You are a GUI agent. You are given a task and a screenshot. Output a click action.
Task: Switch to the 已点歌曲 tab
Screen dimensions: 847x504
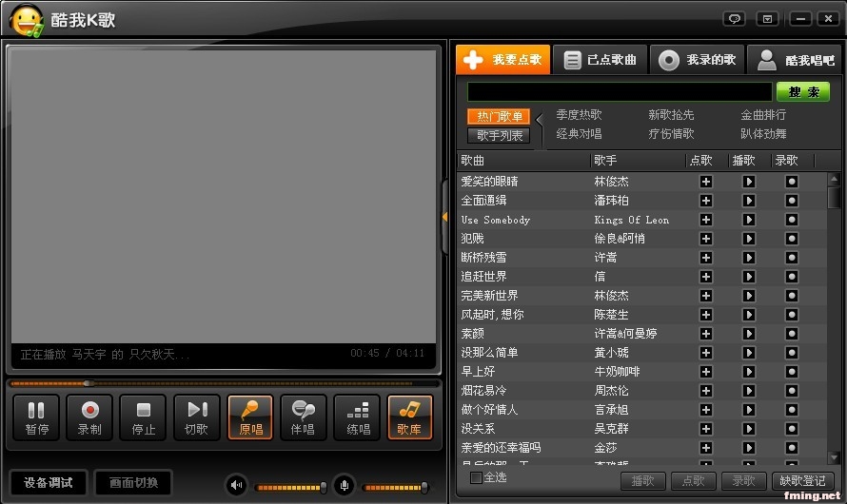pyautogui.click(x=601, y=59)
